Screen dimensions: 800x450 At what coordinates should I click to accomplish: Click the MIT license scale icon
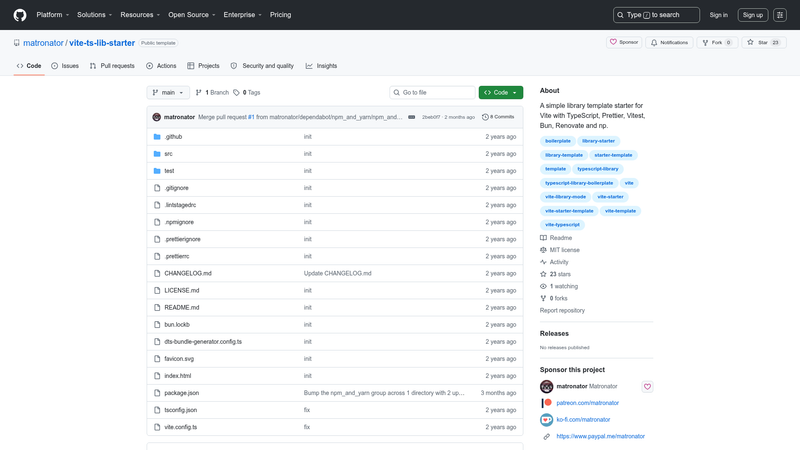pyautogui.click(x=543, y=250)
